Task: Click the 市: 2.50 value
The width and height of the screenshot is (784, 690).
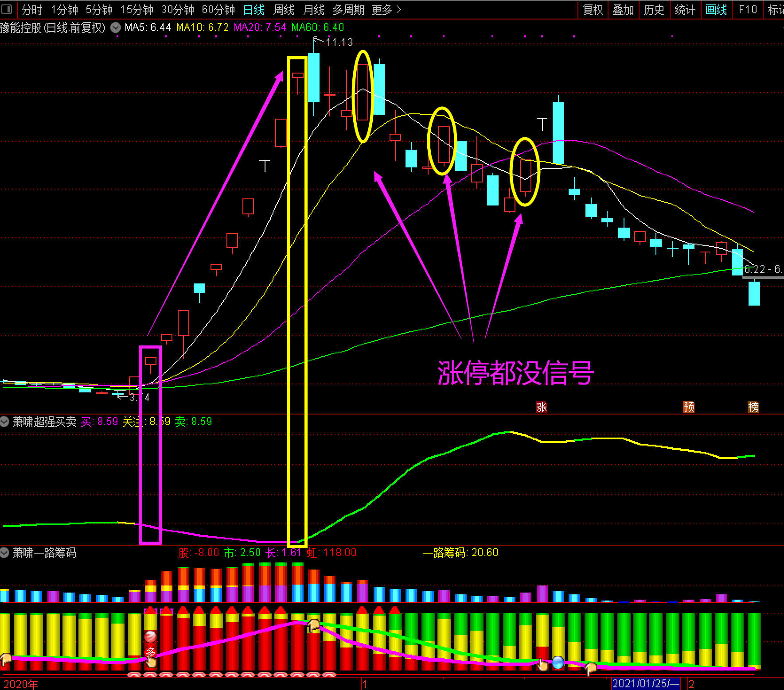Action: 242,553
